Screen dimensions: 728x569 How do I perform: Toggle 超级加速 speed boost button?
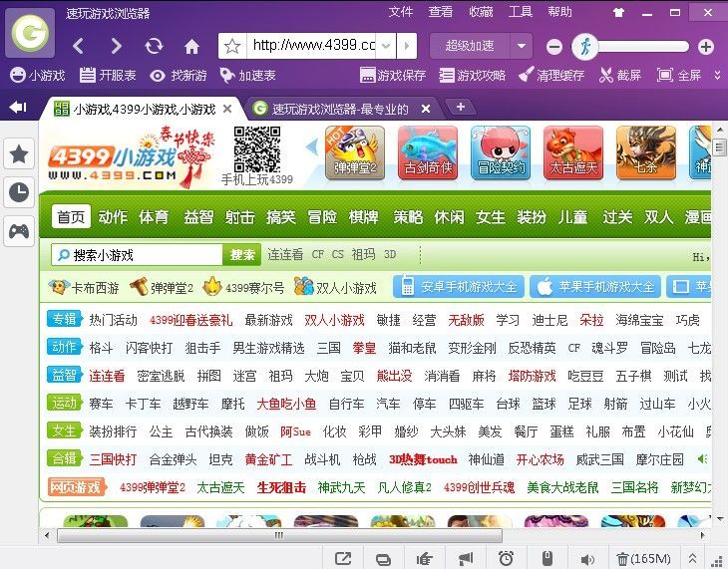click(x=470, y=46)
